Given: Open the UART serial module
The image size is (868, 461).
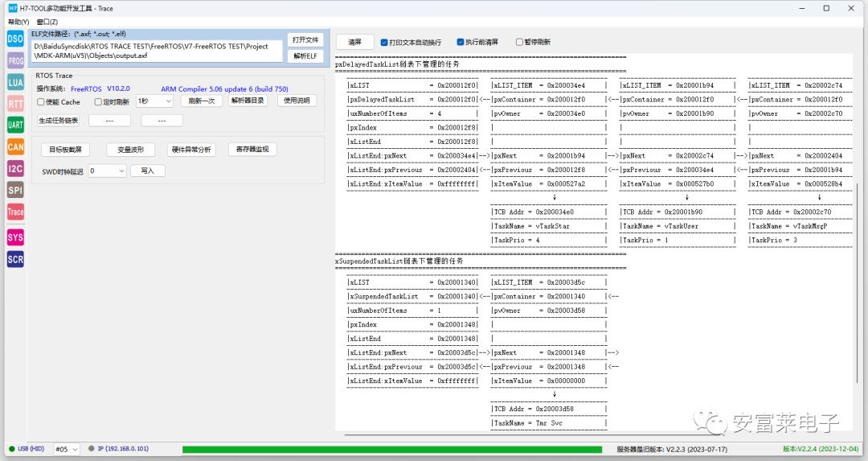Looking at the screenshot, I should coord(15,126).
